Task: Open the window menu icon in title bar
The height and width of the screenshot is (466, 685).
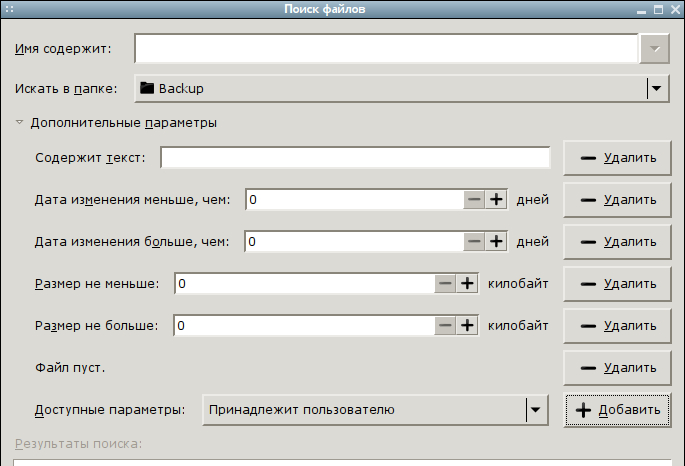Action: (10, 9)
